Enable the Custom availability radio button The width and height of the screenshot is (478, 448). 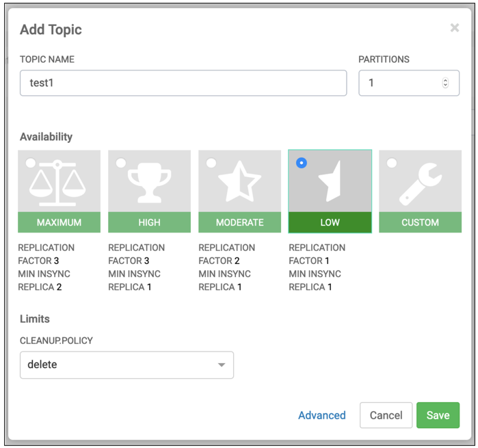[391, 163]
